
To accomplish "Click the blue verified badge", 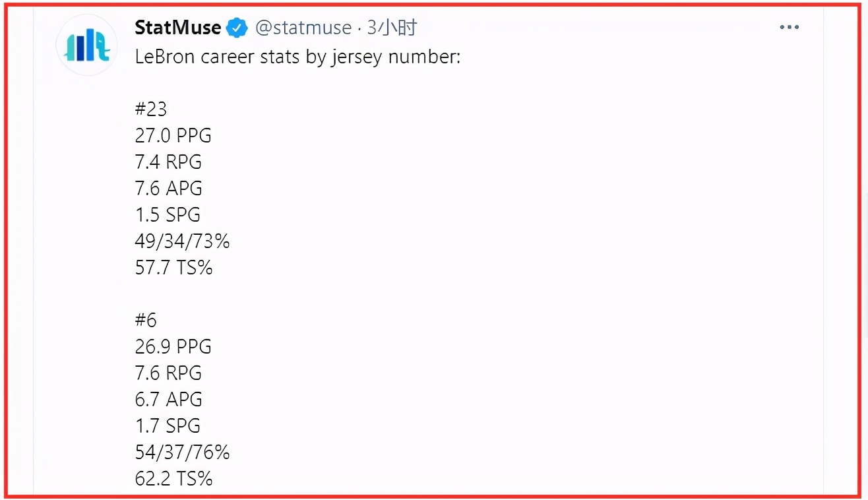I will pos(237,28).
